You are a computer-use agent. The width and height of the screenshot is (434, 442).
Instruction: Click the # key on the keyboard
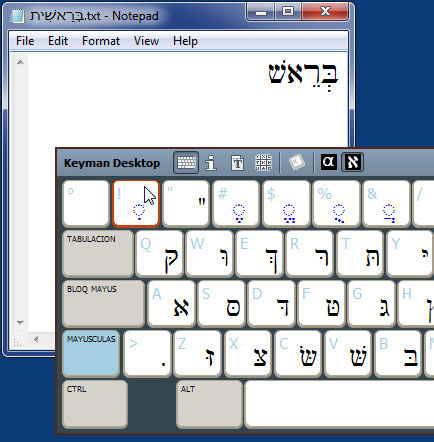click(236, 204)
